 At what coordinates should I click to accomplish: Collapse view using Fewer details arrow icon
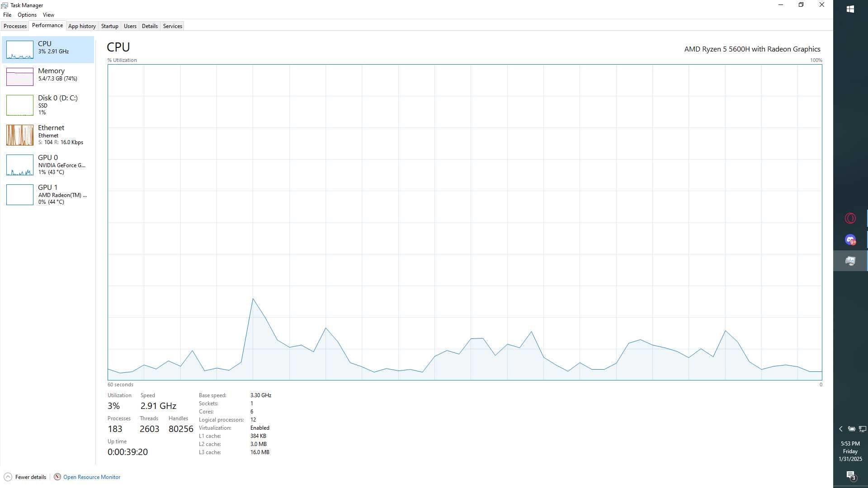pos(8,477)
